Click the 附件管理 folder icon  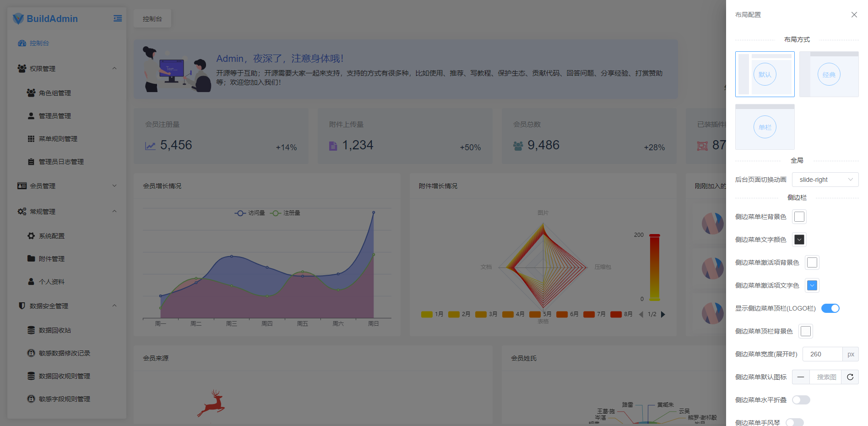click(30, 258)
